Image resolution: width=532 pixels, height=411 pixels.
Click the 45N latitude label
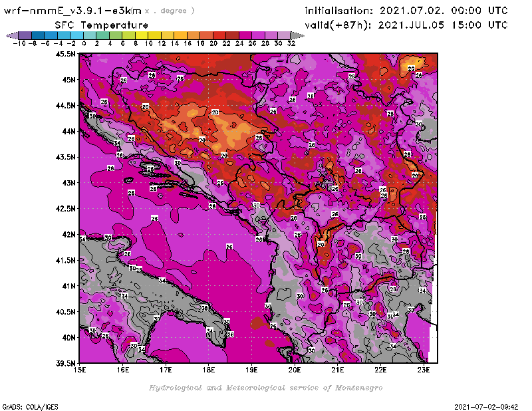[68, 80]
